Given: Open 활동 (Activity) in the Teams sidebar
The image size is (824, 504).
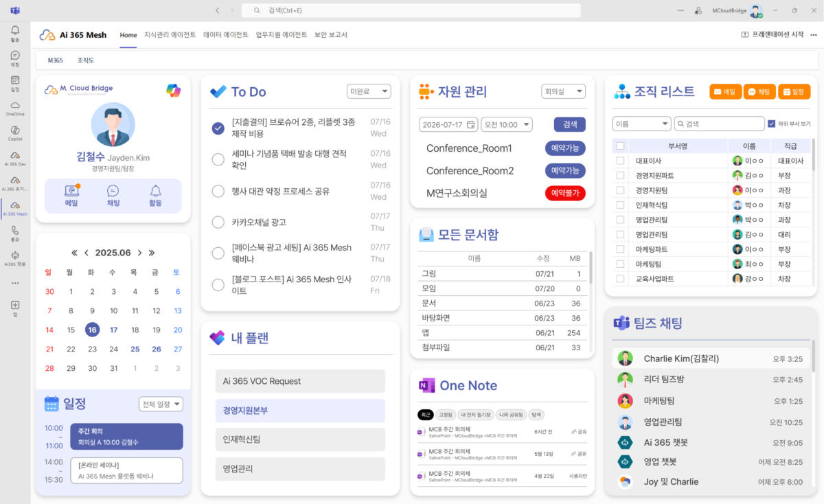Looking at the screenshot, I should tap(15, 34).
